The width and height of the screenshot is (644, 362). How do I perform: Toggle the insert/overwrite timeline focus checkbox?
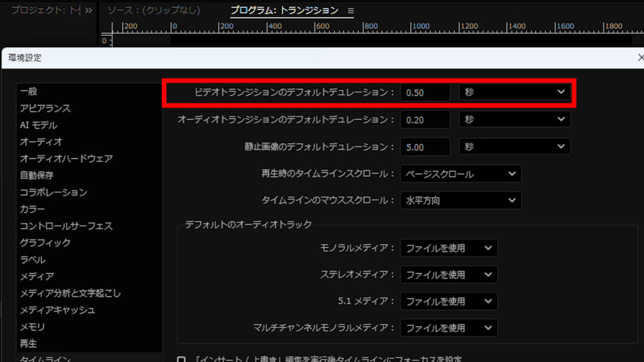(181, 359)
